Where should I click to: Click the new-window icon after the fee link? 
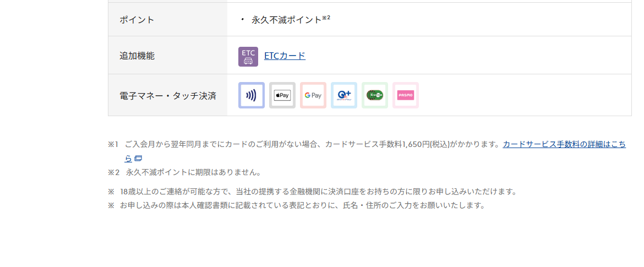pos(138,159)
